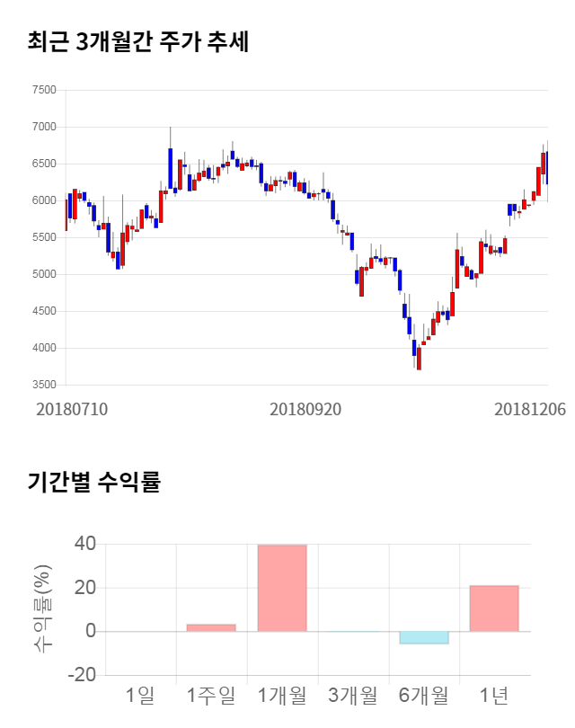
Task: Click the 20180920 date label
Action: [305, 409]
